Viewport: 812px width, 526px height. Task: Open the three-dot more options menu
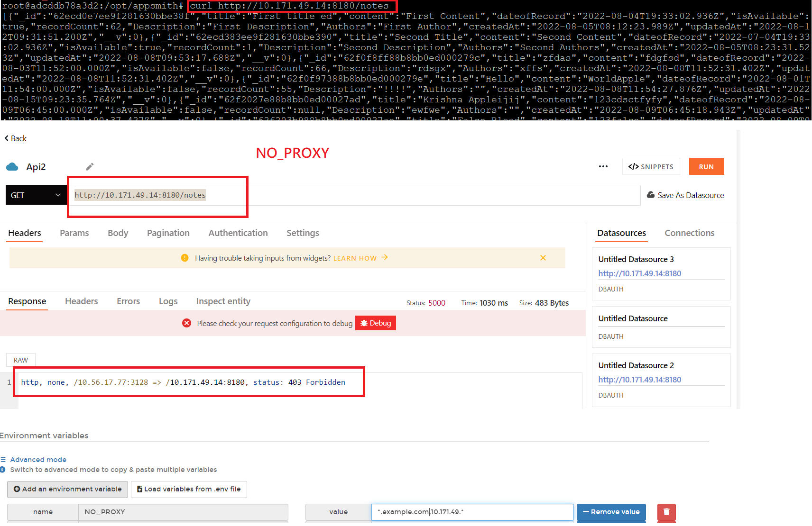click(603, 166)
